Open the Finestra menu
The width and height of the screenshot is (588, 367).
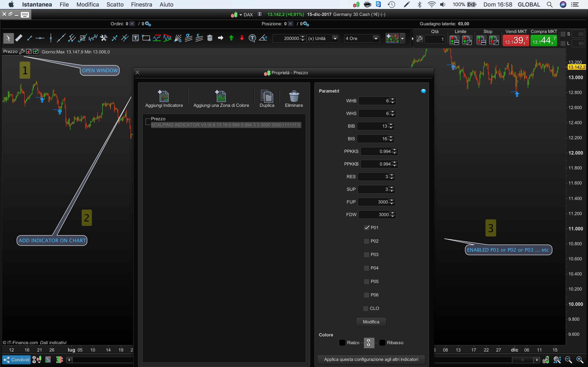[141, 5]
